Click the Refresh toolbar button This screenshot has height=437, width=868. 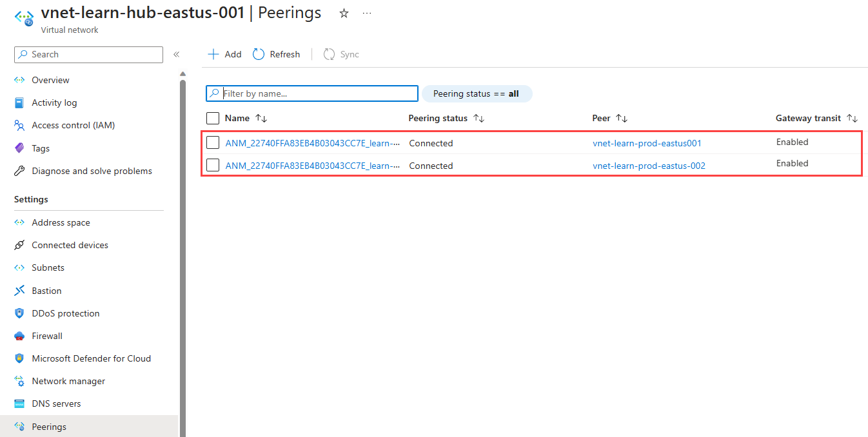(276, 55)
